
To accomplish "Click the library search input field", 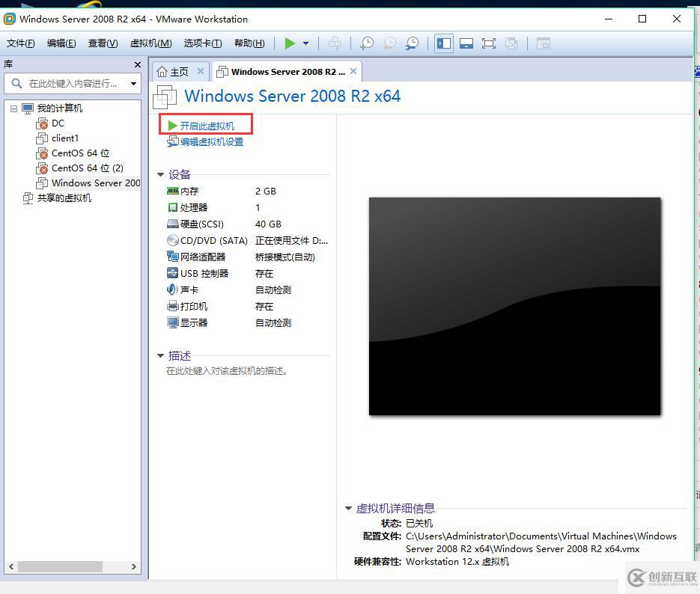I will click(x=71, y=83).
